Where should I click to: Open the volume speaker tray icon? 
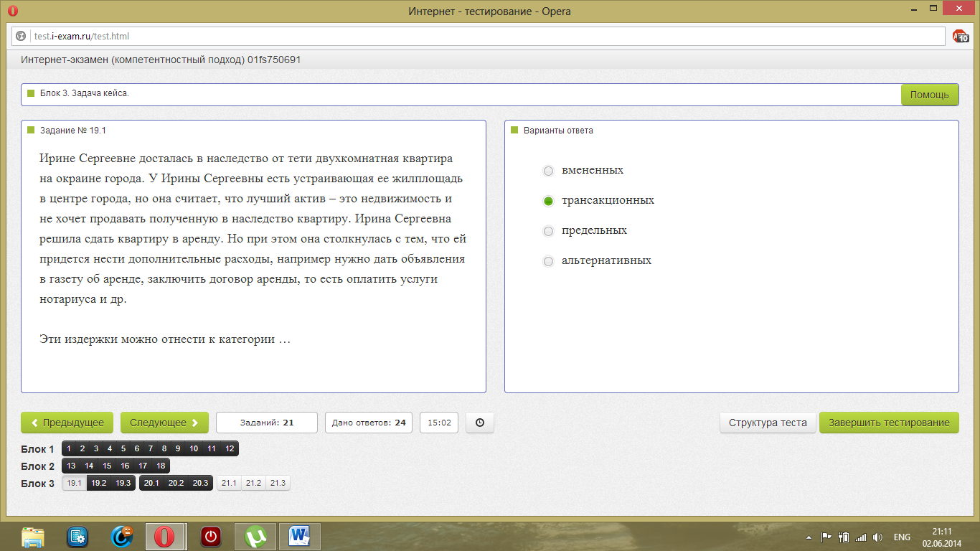877,537
